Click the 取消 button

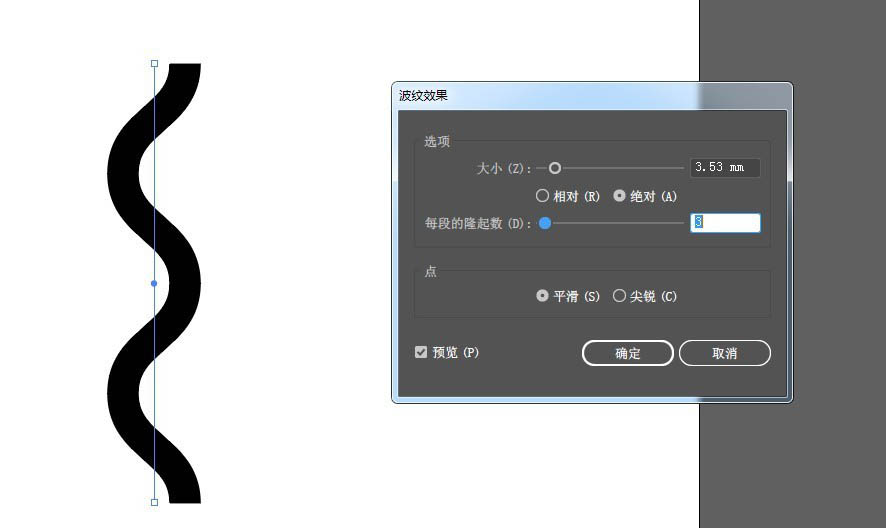(x=724, y=353)
